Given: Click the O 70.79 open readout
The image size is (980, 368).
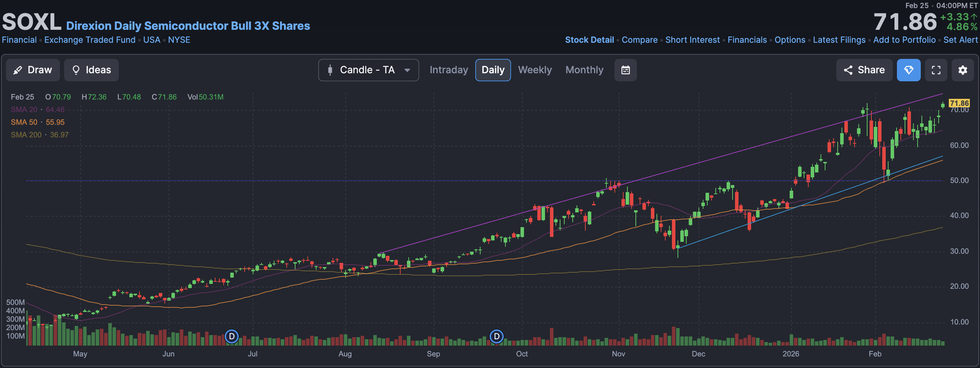Looking at the screenshot, I should pyautogui.click(x=58, y=97).
